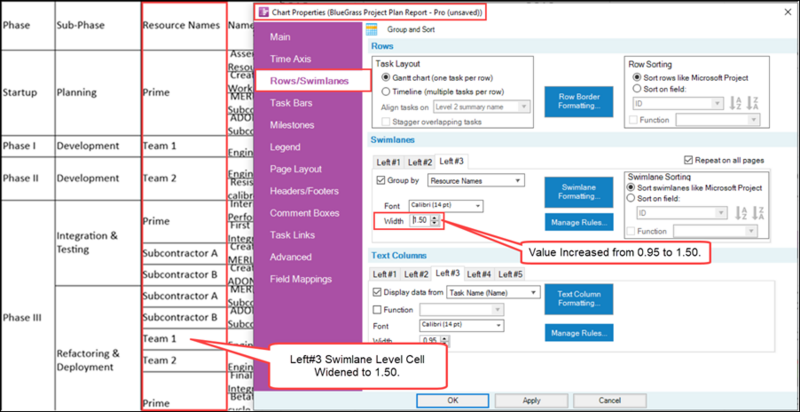The width and height of the screenshot is (800, 412).
Task: Open the Milestones page
Action: tap(292, 125)
